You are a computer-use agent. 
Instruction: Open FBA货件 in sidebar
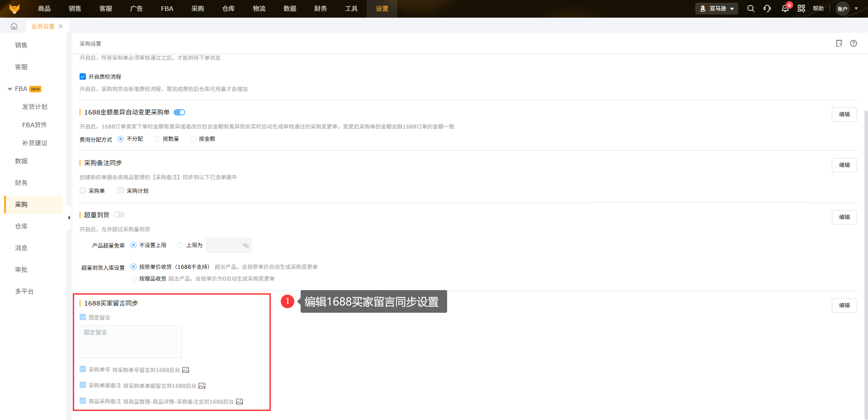click(35, 125)
